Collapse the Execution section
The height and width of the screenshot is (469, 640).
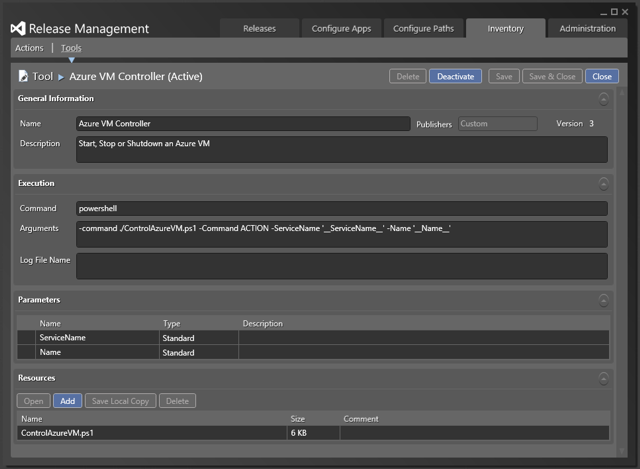click(x=604, y=184)
